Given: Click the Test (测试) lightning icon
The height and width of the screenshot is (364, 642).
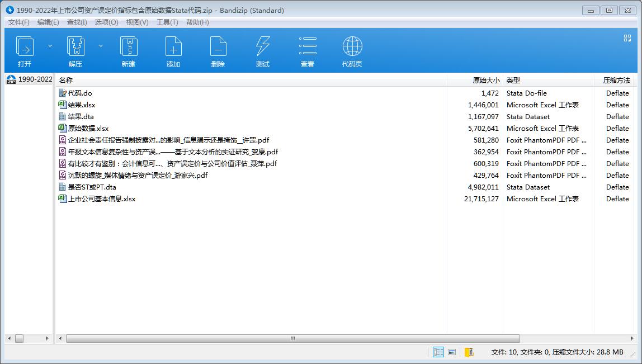Looking at the screenshot, I should point(263,46).
